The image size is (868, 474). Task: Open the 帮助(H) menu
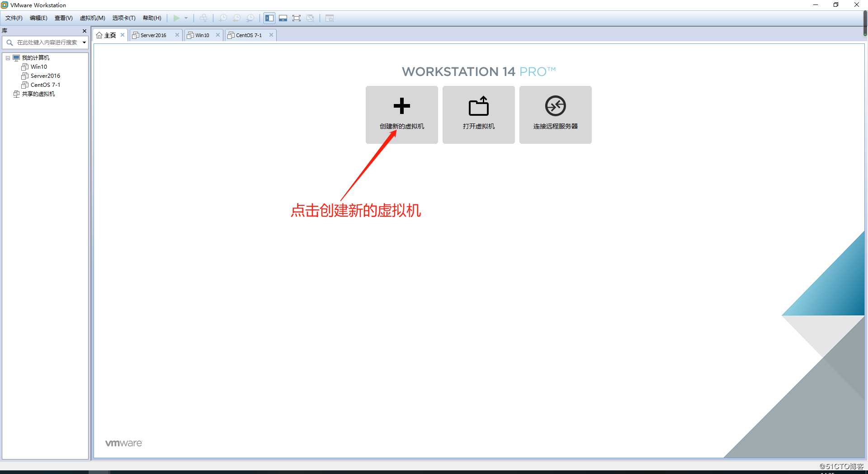coord(152,18)
